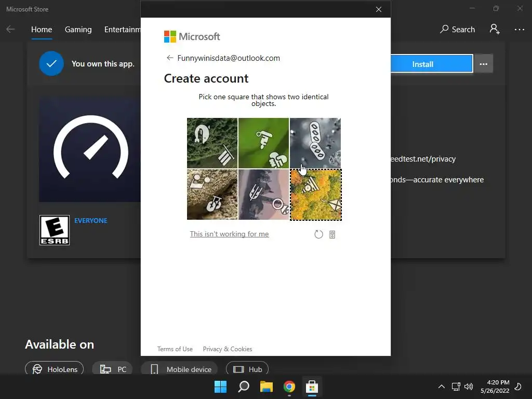The image size is (532, 399).
Task: Click the Microsoft logo in the dialog
Action: [192, 37]
